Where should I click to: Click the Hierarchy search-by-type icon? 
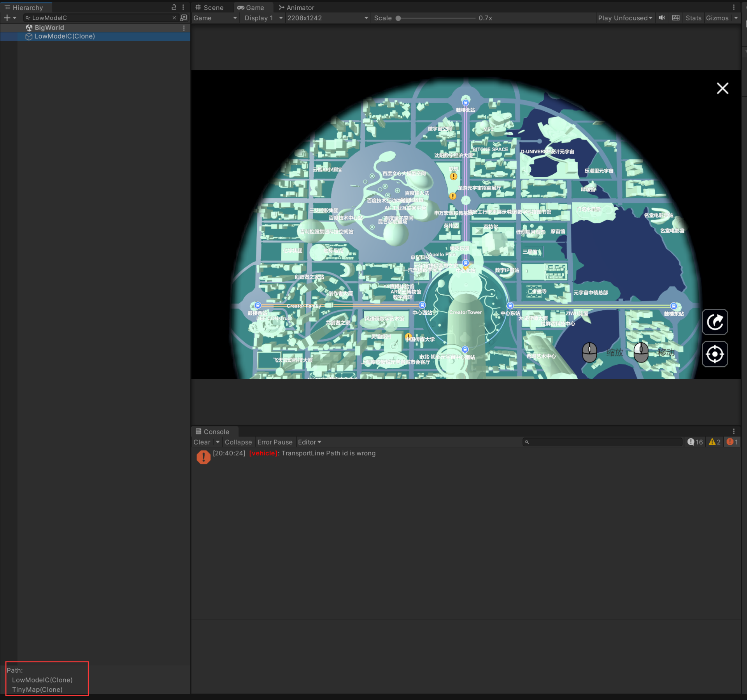click(x=184, y=18)
